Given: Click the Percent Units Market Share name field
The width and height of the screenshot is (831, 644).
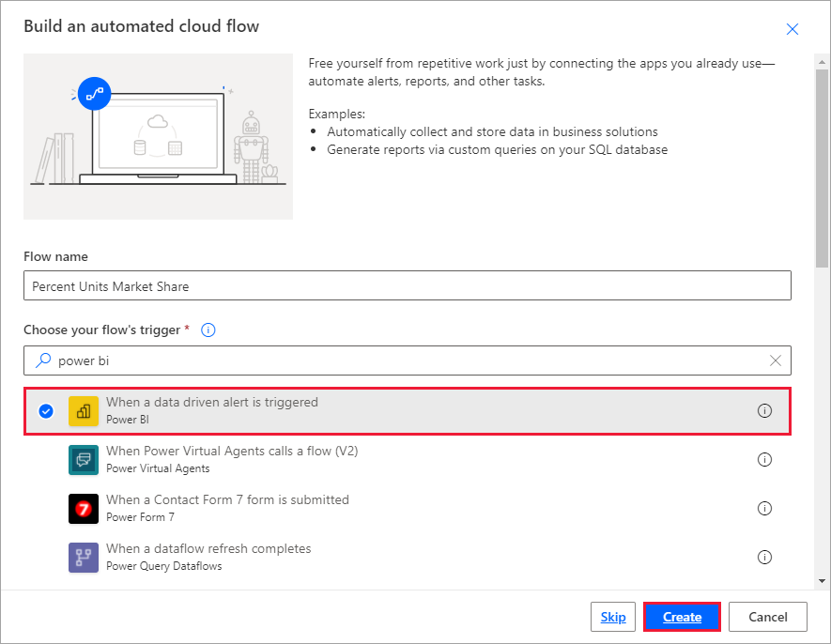Looking at the screenshot, I should coord(407,285).
